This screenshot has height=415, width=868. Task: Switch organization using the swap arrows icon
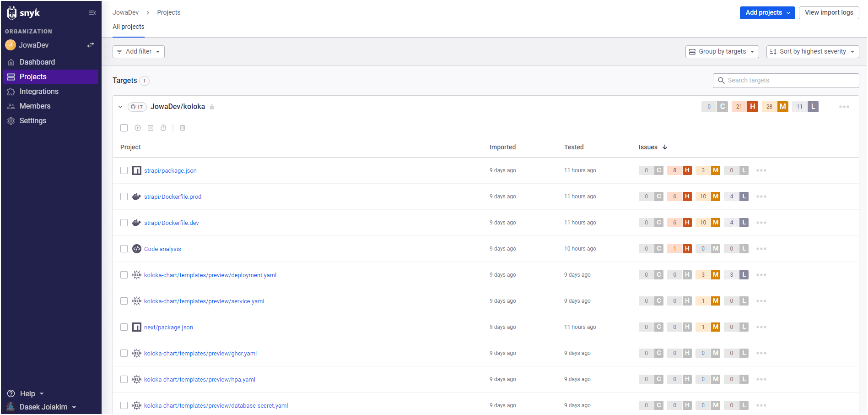91,45
